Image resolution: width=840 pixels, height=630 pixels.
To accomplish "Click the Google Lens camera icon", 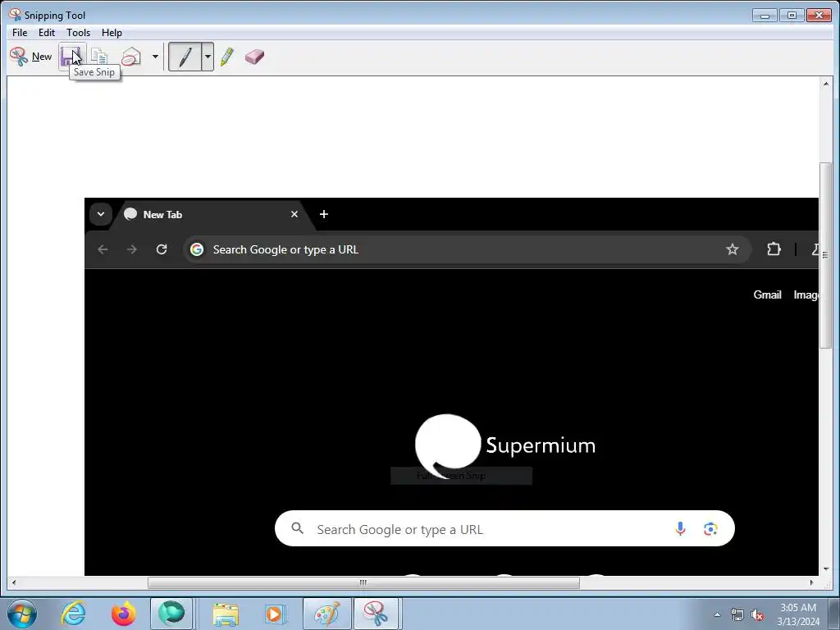I will tap(710, 529).
